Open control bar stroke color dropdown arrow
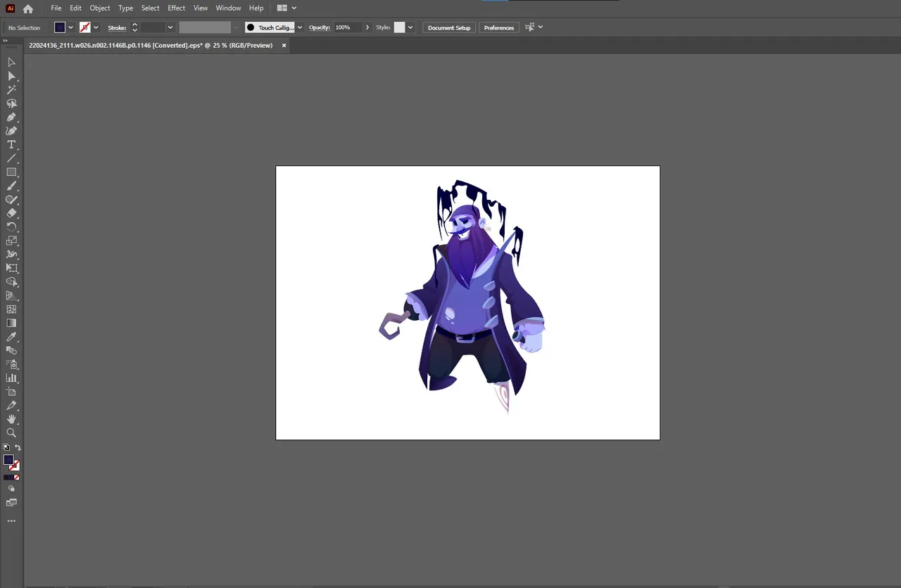Screen dimensions: 901x588 [96, 27]
